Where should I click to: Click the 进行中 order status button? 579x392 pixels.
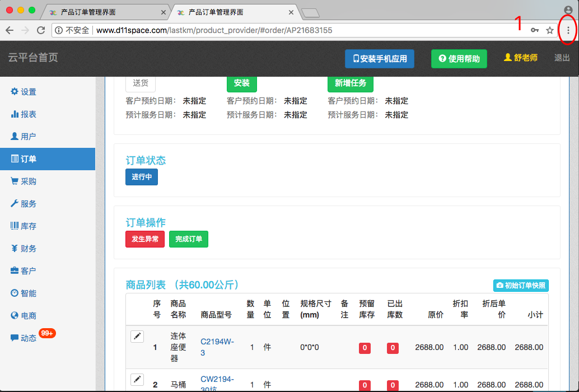(x=142, y=177)
